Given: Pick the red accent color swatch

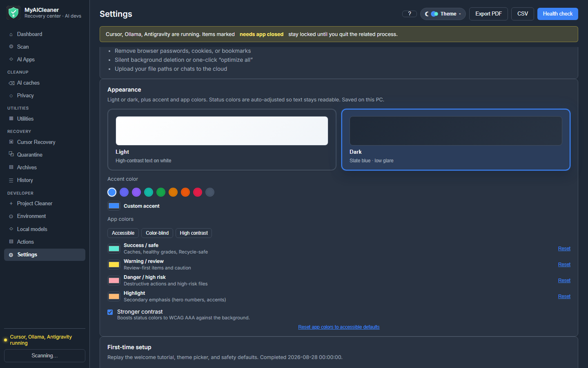Looking at the screenshot, I should click(x=198, y=192).
